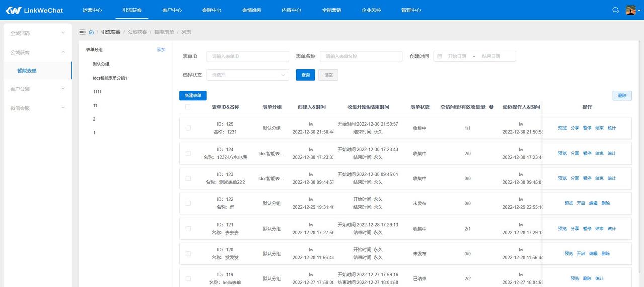Click the 查询 search button
The width and height of the screenshot is (644, 287).
point(305,75)
